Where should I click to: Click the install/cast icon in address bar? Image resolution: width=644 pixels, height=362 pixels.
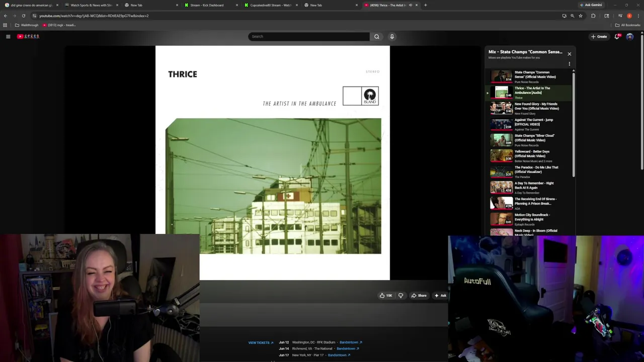(564, 16)
